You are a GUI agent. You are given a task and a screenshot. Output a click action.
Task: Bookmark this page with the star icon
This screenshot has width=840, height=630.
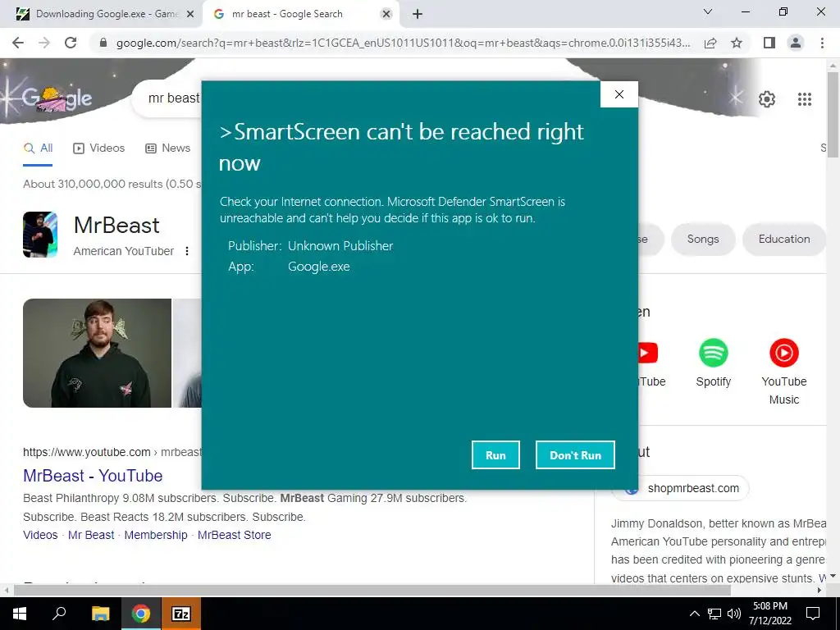(737, 43)
